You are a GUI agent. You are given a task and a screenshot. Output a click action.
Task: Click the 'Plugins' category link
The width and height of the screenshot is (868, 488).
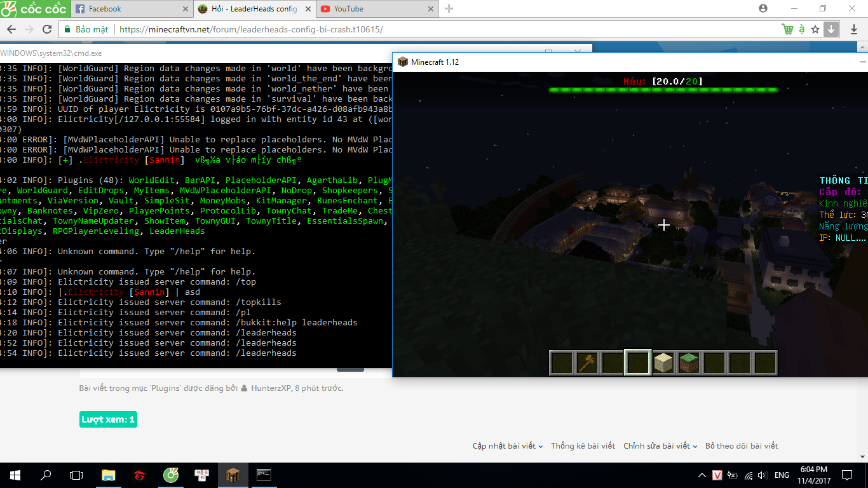click(166, 388)
